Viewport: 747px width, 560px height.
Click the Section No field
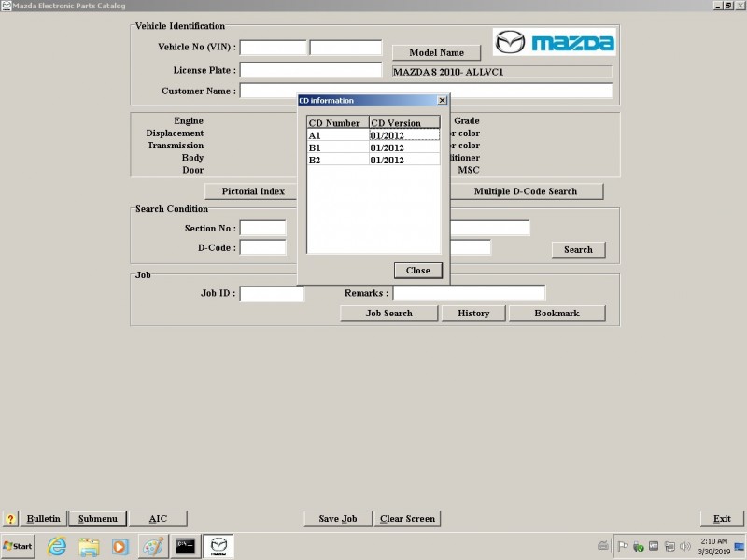pos(262,228)
